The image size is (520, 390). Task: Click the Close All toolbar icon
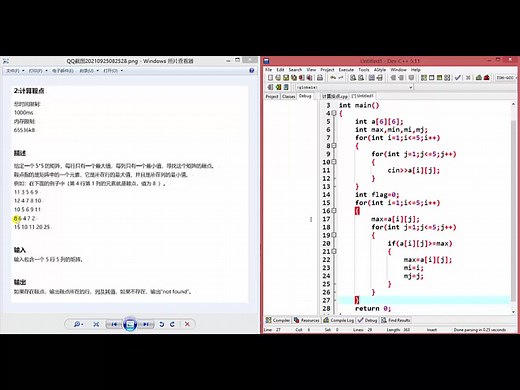click(x=309, y=78)
